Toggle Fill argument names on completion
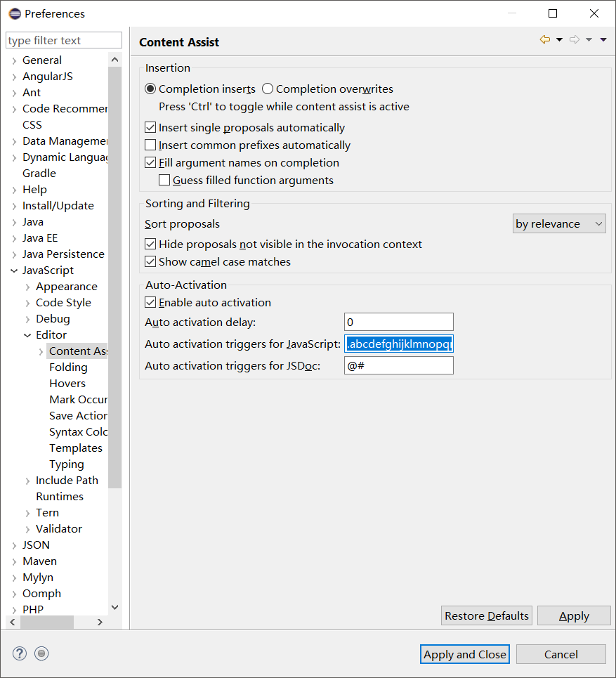 (150, 162)
